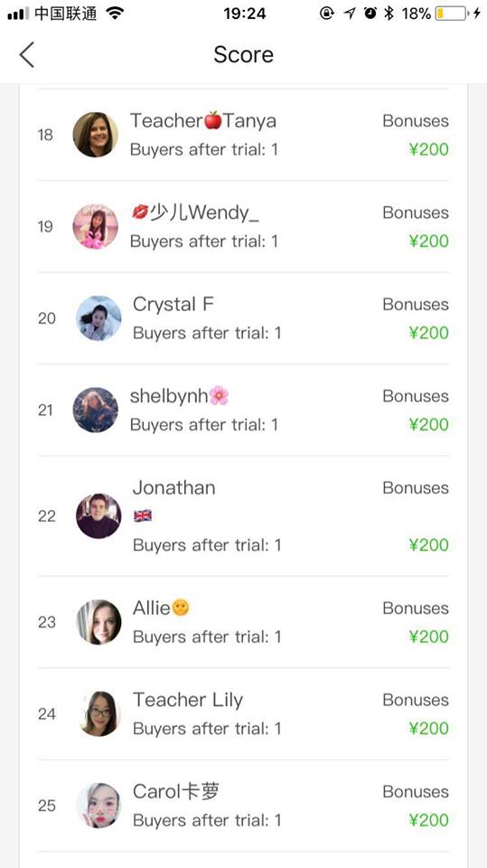487x868 pixels.
Task: Select the shelbynh name text
Action: click(169, 396)
